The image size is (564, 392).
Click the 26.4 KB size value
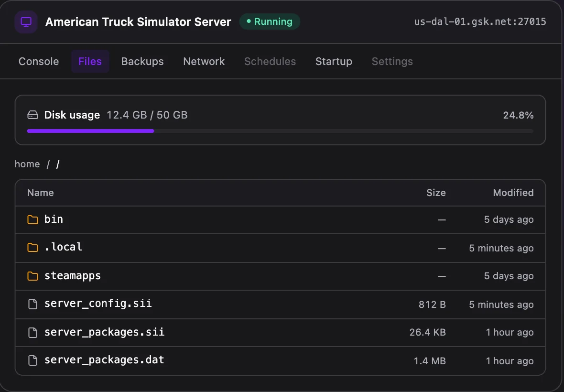(x=428, y=332)
